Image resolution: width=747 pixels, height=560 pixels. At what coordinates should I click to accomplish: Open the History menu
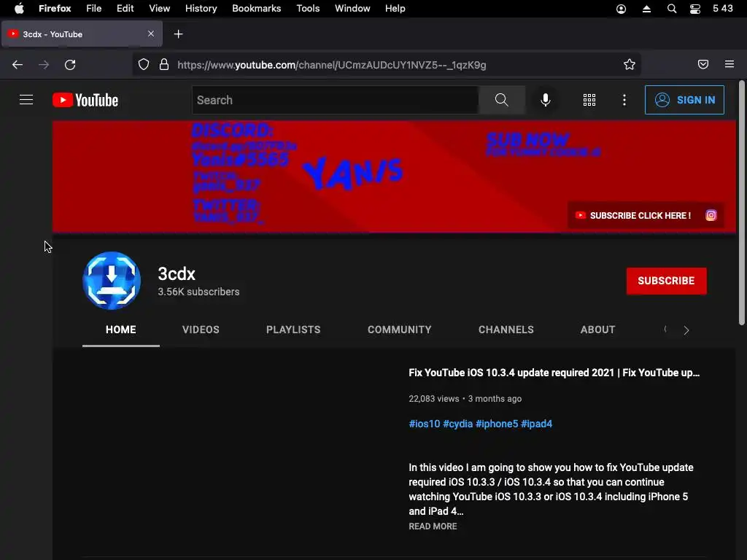point(201,9)
